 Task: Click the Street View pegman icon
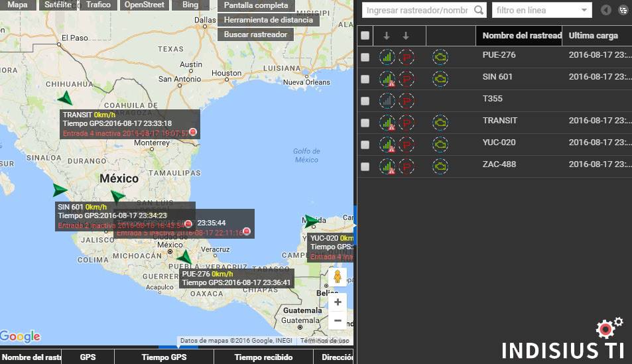click(x=338, y=276)
